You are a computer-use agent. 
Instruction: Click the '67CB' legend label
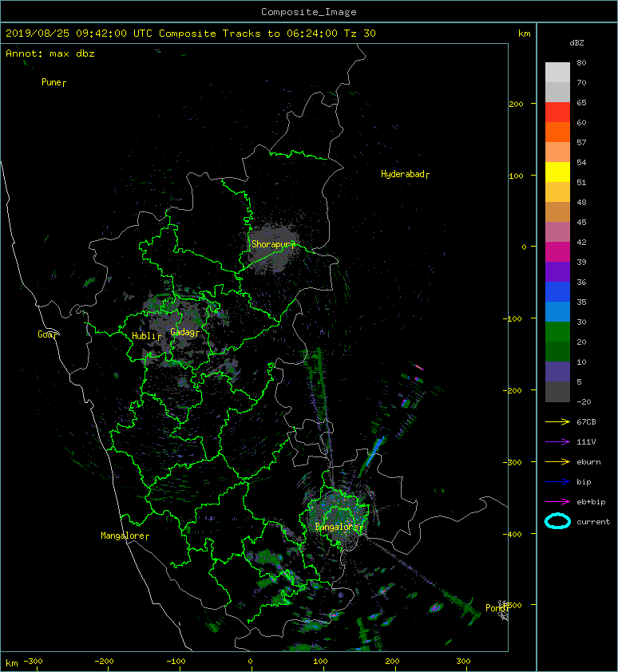586,422
